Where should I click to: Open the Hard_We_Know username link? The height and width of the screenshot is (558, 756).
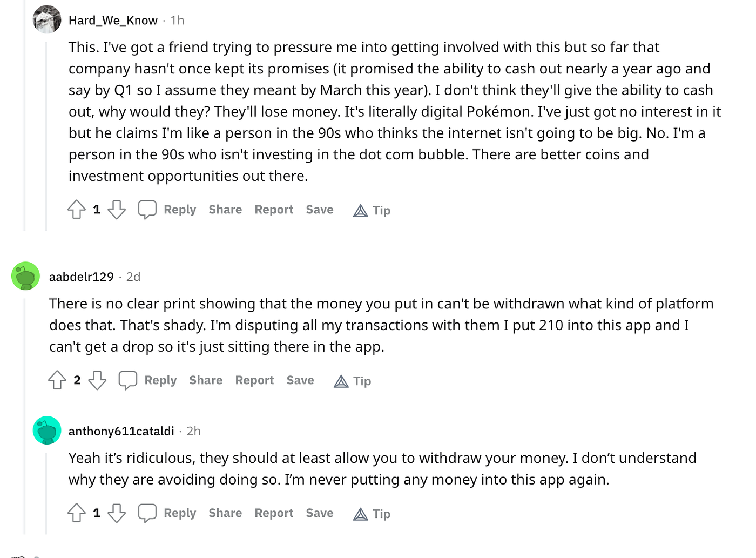(113, 21)
